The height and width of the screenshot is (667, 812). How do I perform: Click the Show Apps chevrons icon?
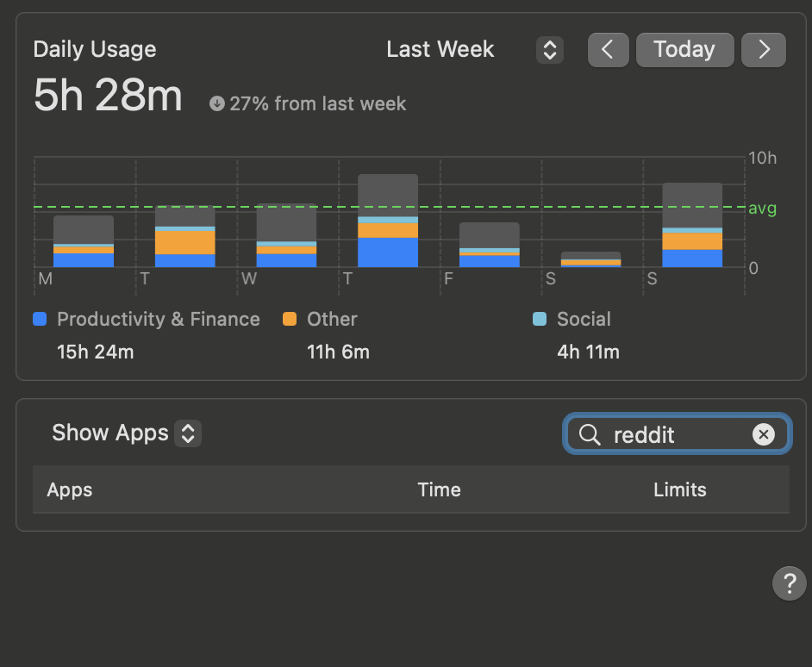187,433
